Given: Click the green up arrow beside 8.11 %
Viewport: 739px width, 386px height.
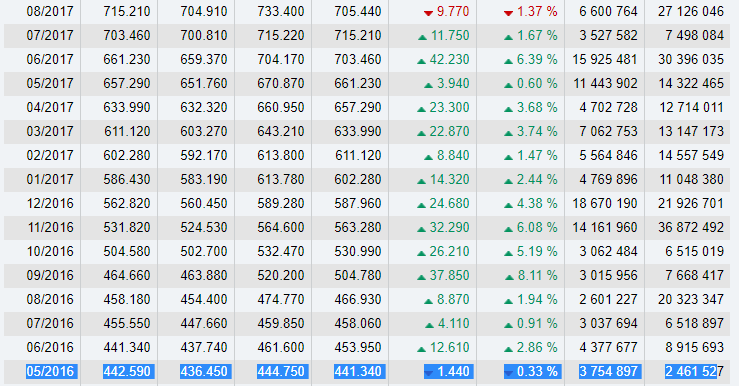Looking at the screenshot, I should click(509, 277).
